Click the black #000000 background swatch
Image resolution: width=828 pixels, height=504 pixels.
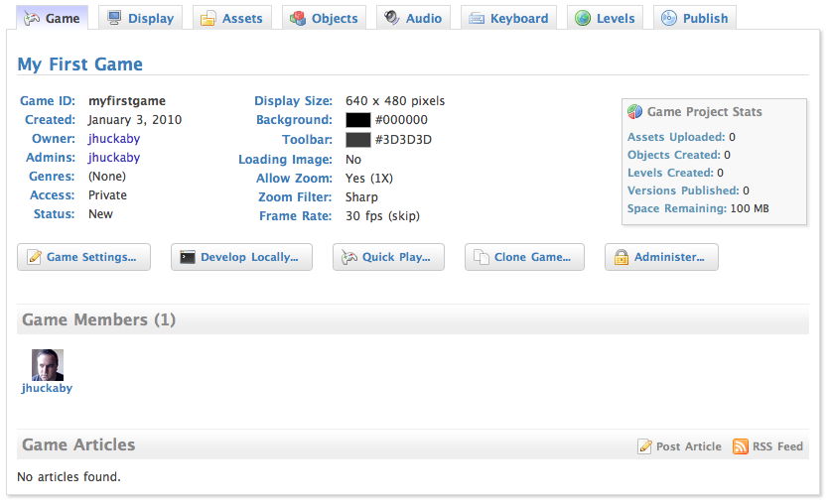[x=357, y=120]
